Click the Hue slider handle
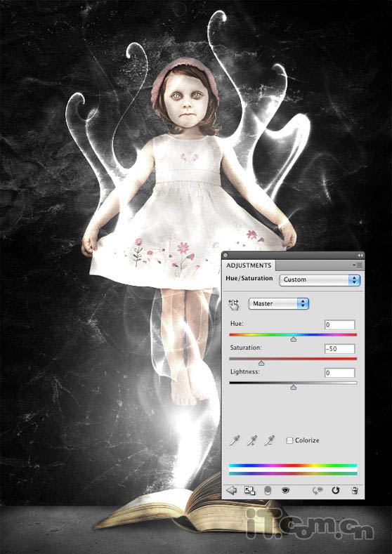Screen dimensions: 392x554 pos(293,339)
